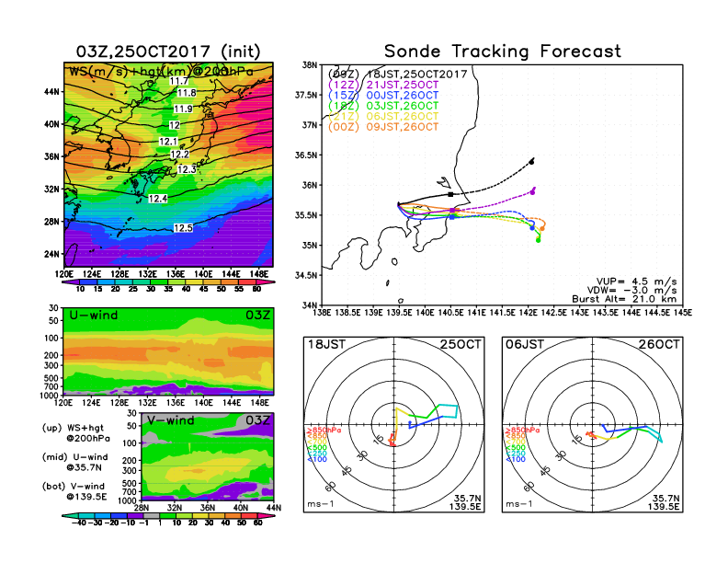The height and width of the screenshot is (563, 728).
Task: Pick the gray -1 to 1 swatch of lower colorbar
Action: click(x=151, y=515)
